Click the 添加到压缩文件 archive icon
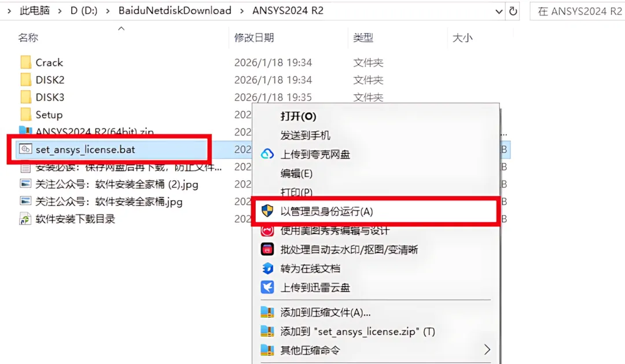The image size is (625, 364). (267, 312)
